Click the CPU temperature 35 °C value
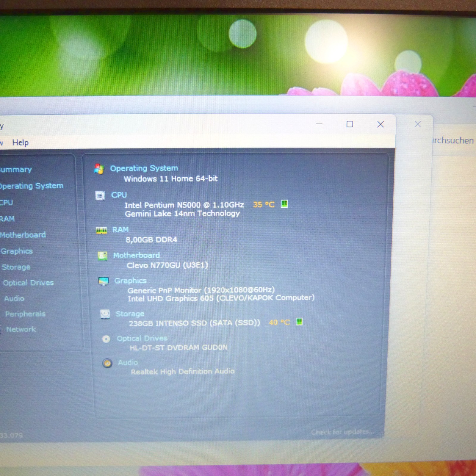This screenshot has width=476, height=476. pos(264,205)
